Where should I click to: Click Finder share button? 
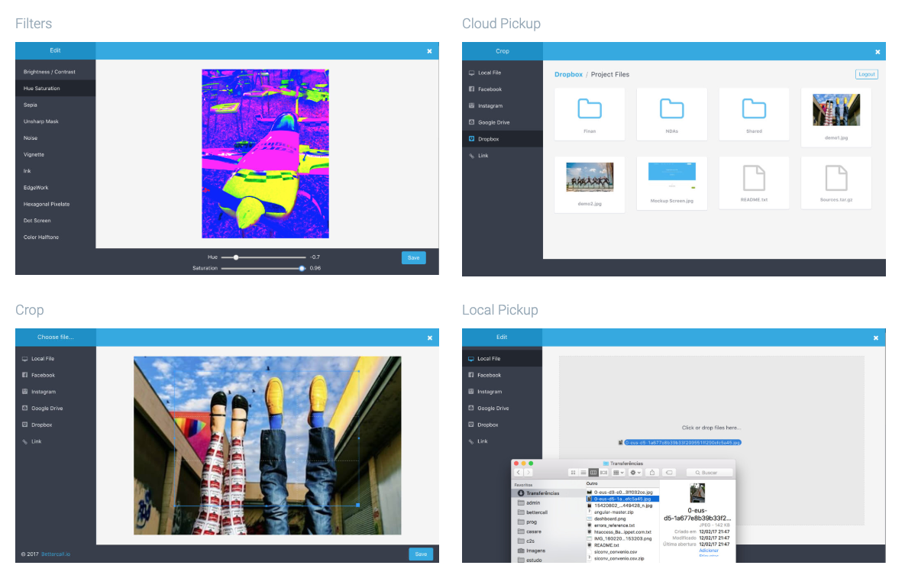[x=652, y=473]
